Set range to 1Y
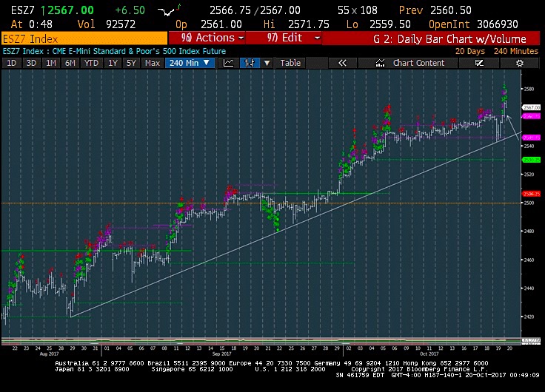This screenshot has width=545, height=392. coord(113,63)
